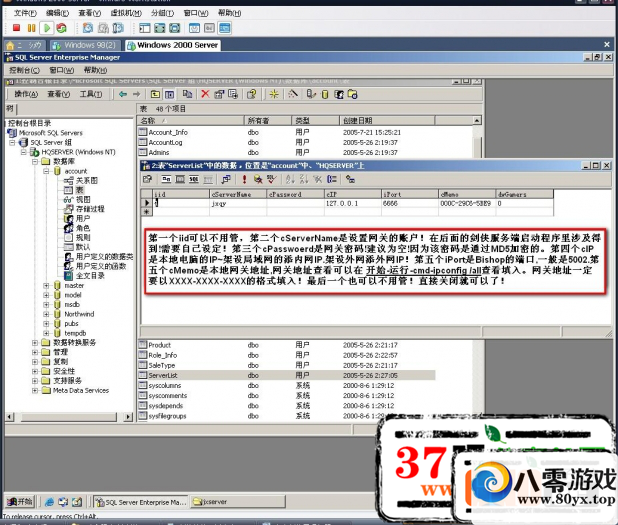Screen dimensions: 618x525
Task: Click the help question mark icon
Action: [251, 94]
